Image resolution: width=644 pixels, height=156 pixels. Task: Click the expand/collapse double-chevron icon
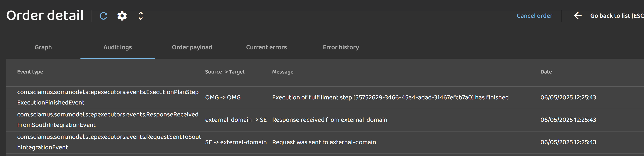click(x=141, y=16)
